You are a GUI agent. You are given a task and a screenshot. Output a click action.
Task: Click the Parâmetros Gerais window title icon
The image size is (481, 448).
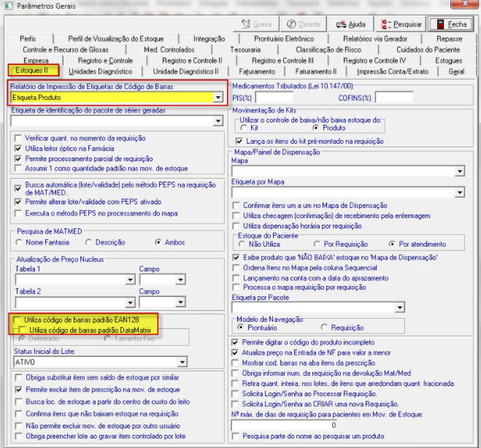point(8,6)
